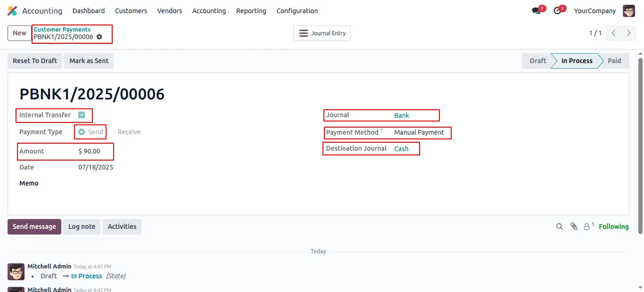Click Mitchell Admin avatar in chatter log
This screenshot has height=292, width=644.
coord(16,272)
